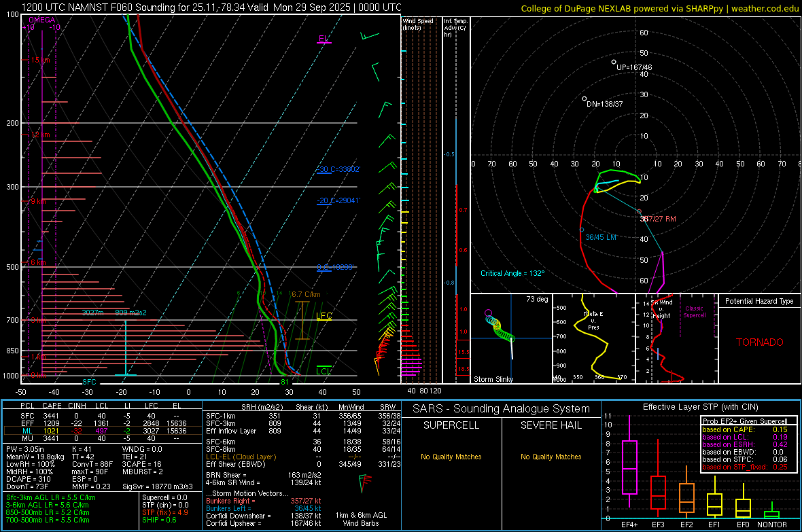Select the OMEGA label on the skew-T
Image resolution: width=802 pixels, height=532 pixels.
(x=41, y=20)
